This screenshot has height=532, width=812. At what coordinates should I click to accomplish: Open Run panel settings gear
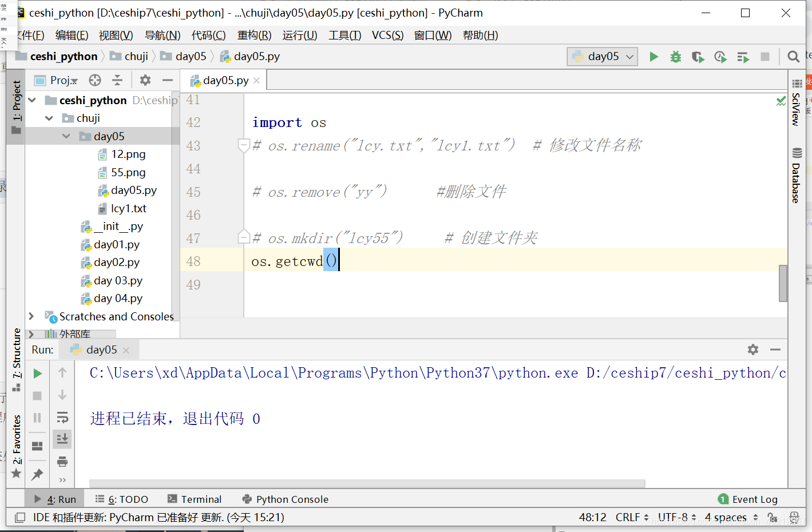(753, 350)
